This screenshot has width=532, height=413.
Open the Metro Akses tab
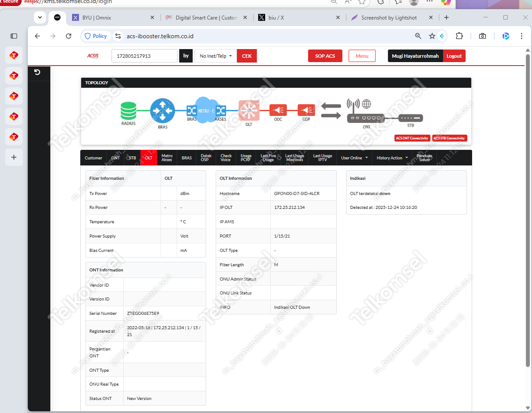pyautogui.click(x=167, y=158)
